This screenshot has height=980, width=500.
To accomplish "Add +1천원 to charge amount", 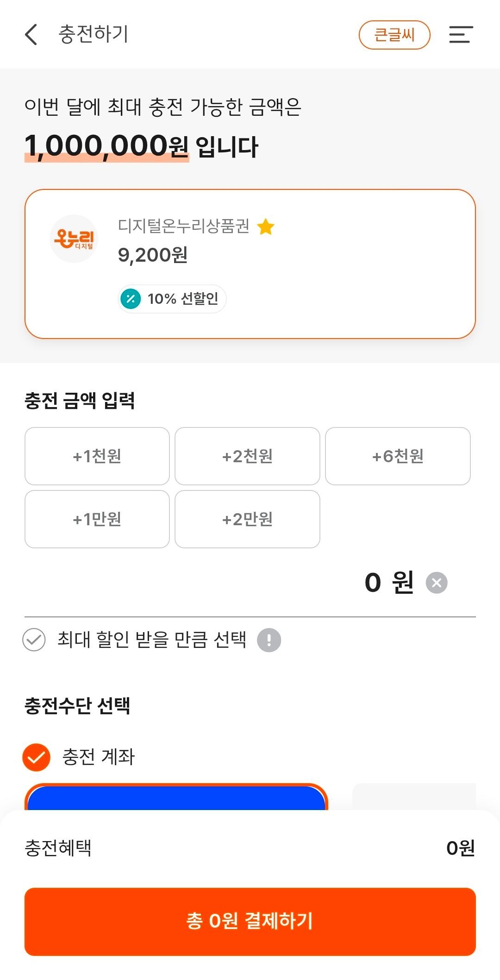I will coord(97,456).
